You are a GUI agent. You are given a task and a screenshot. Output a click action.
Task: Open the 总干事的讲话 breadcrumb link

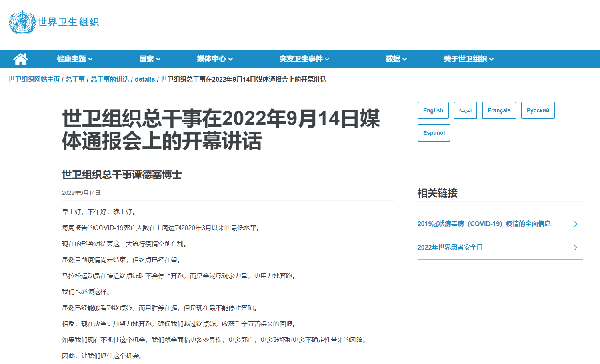point(110,79)
